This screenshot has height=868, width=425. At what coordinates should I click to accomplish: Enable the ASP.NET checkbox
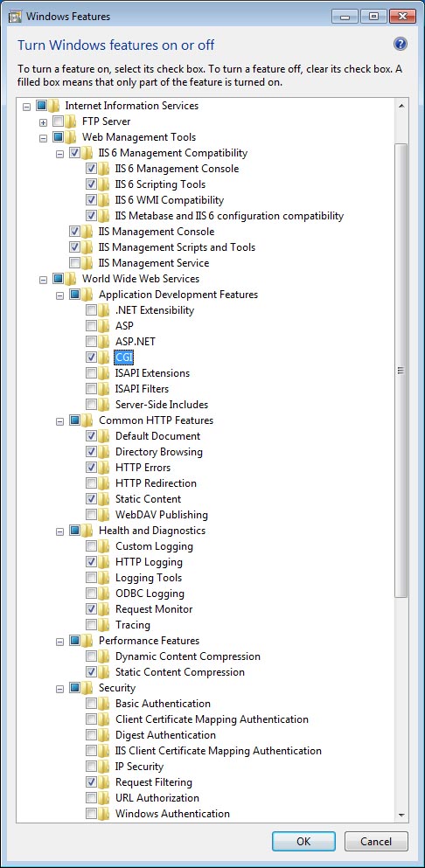click(92, 342)
